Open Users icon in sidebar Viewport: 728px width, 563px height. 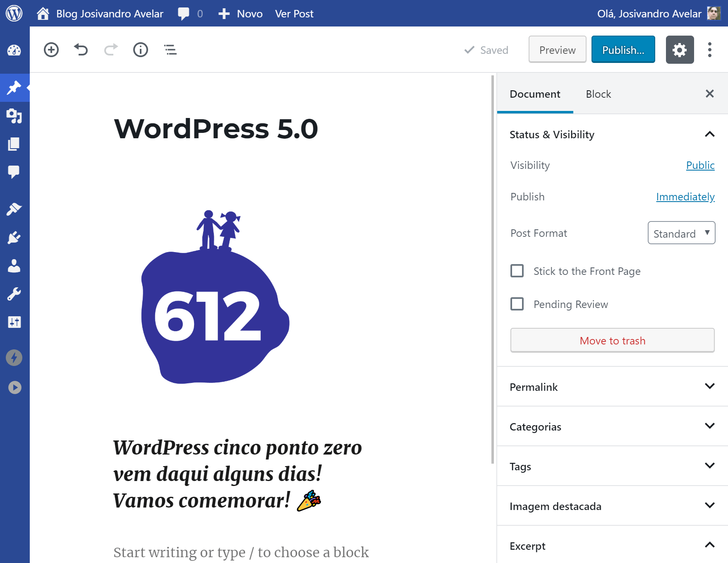tap(14, 266)
